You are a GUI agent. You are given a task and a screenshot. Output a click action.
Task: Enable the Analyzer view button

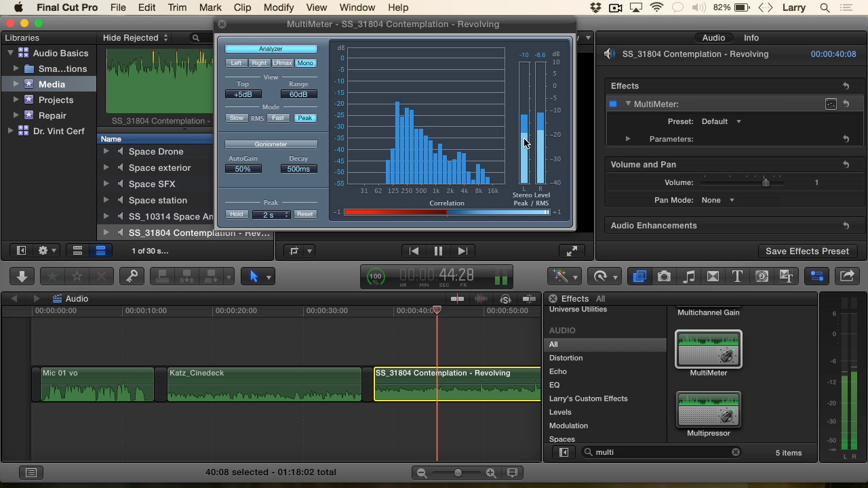tap(271, 49)
